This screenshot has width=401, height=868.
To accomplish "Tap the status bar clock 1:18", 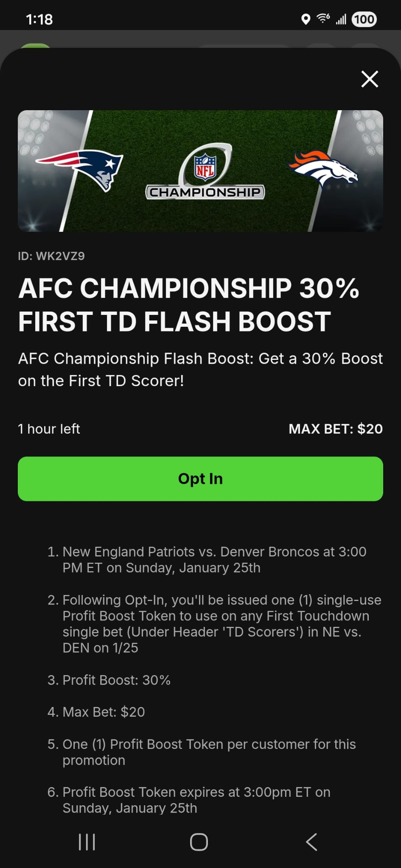I will [x=39, y=19].
